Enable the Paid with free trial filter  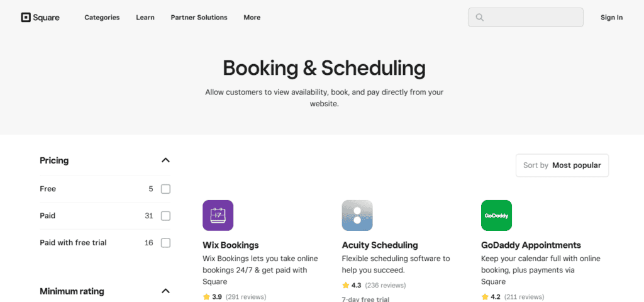click(165, 243)
